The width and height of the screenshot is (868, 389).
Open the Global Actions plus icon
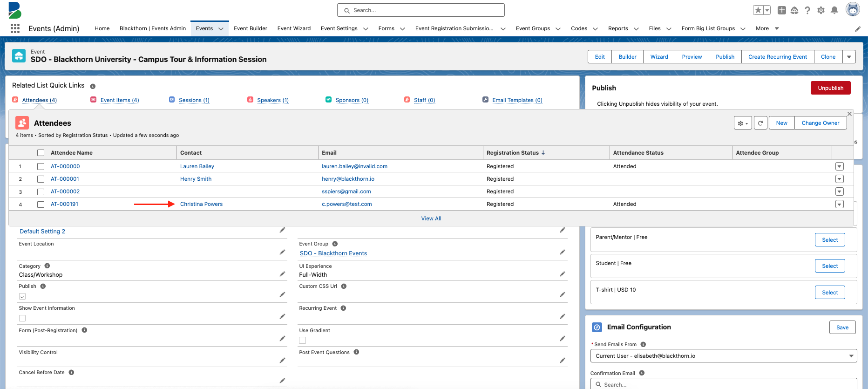pos(782,10)
